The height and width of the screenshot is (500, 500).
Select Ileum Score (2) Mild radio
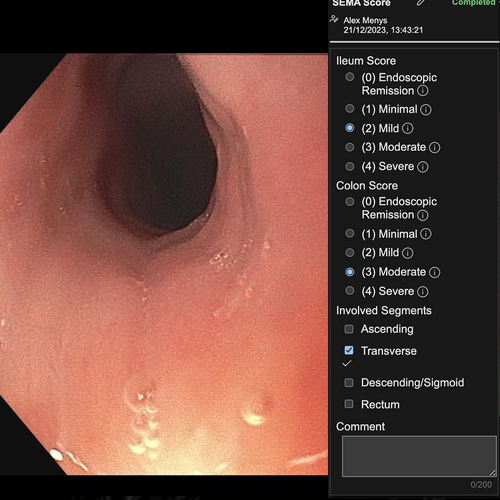point(350,128)
